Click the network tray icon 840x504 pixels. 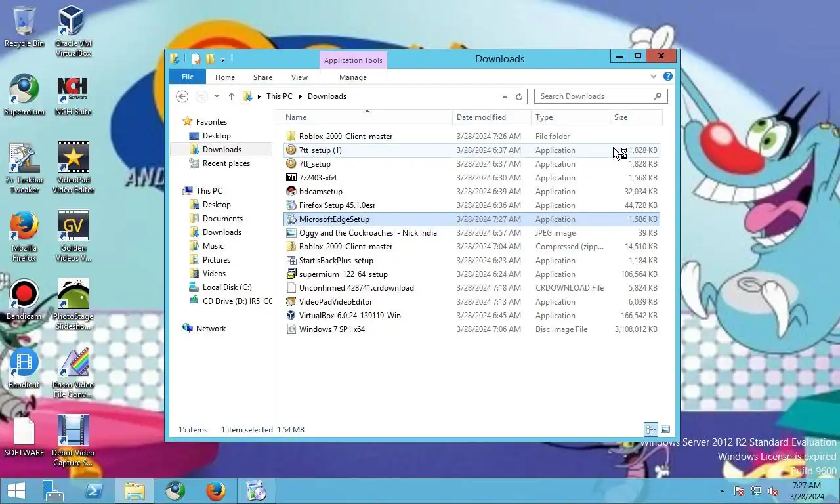pyautogui.click(x=756, y=491)
